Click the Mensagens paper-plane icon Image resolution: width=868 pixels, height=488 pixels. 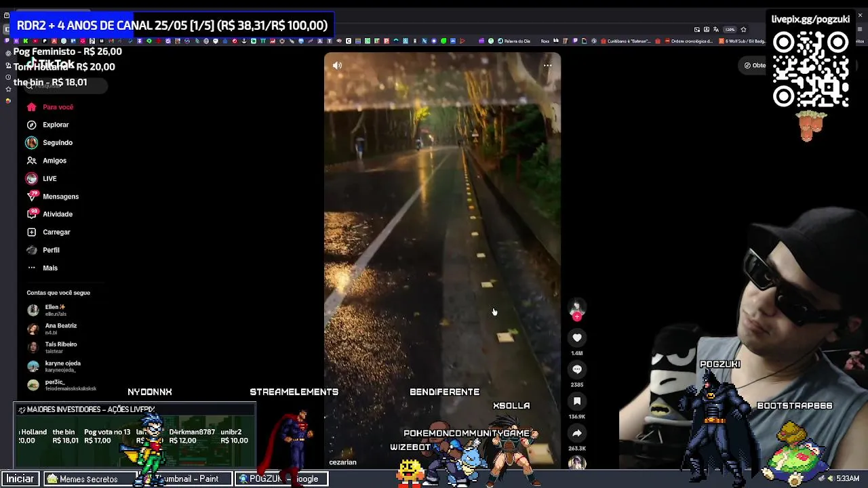31,197
